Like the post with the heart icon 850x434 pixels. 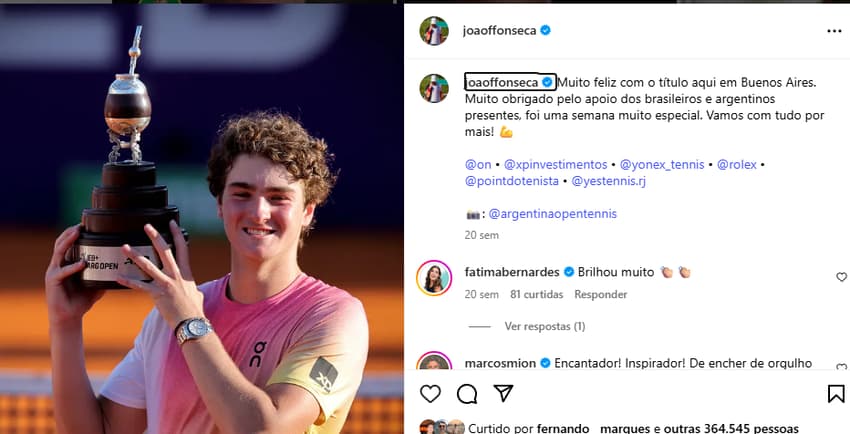pyautogui.click(x=430, y=393)
